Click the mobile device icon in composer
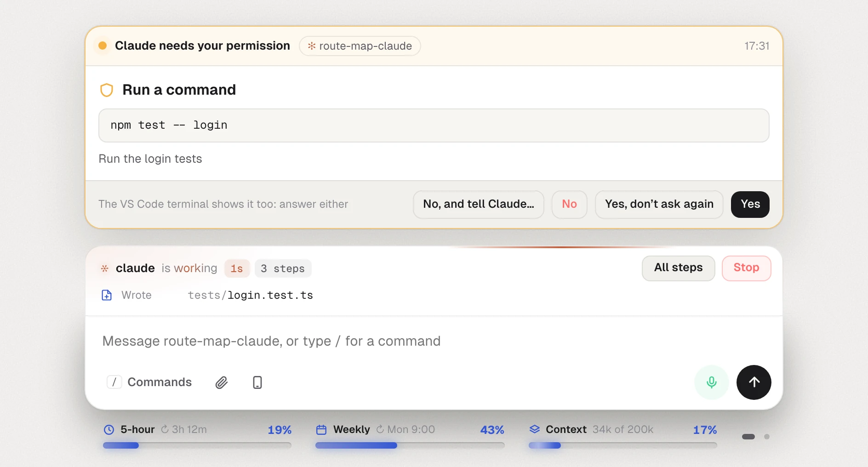This screenshot has height=467, width=868. click(x=257, y=382)
